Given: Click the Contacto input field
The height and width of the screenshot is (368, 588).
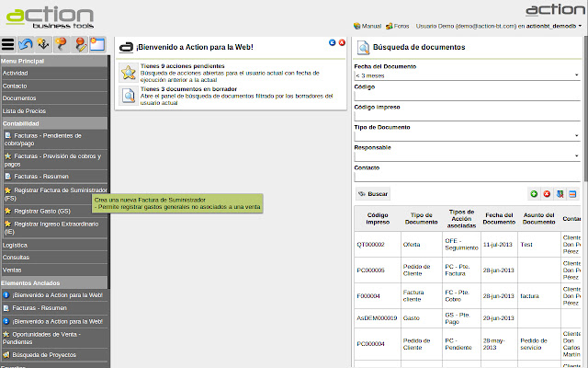Looking at the screenshot, I should [468, 177].
